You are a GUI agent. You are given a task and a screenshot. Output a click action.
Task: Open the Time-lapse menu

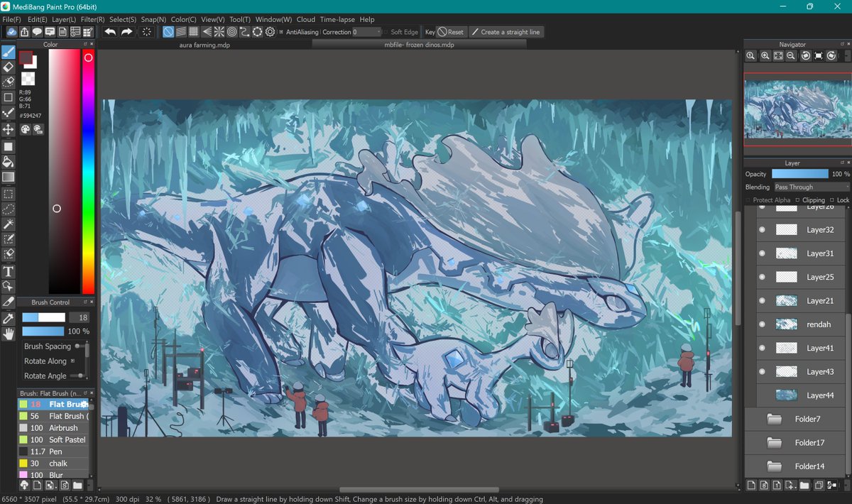coord(337,19)
